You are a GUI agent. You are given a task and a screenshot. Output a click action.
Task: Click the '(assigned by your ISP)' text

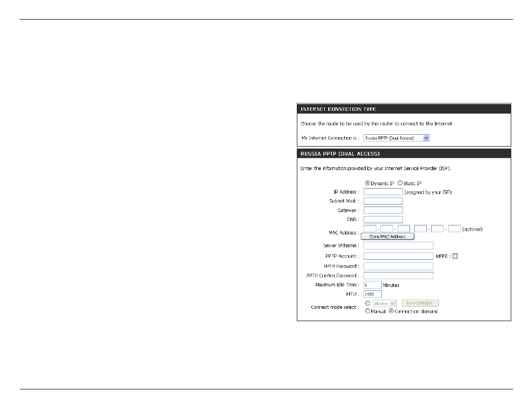428,192
